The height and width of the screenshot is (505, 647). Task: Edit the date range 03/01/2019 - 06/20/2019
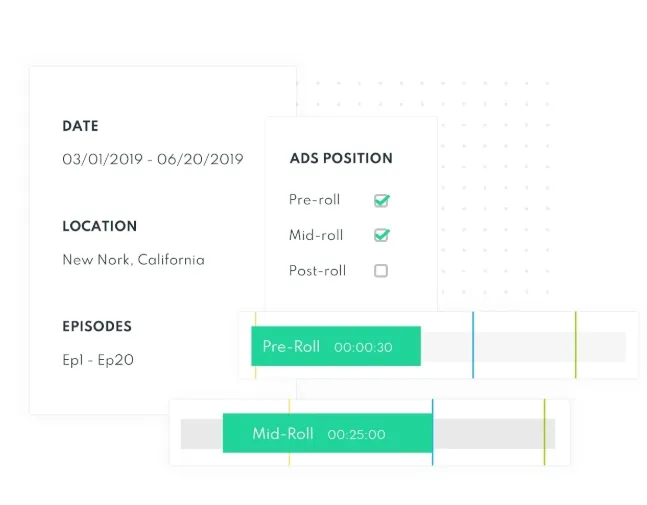click(153, 159)
